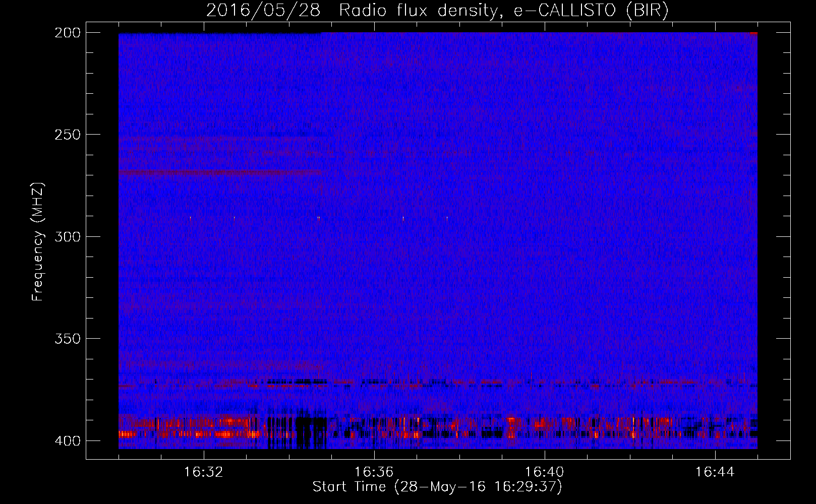Screen dimensions: 816x504
Task: Click the 16:36 time tick label
Action: 374,472
